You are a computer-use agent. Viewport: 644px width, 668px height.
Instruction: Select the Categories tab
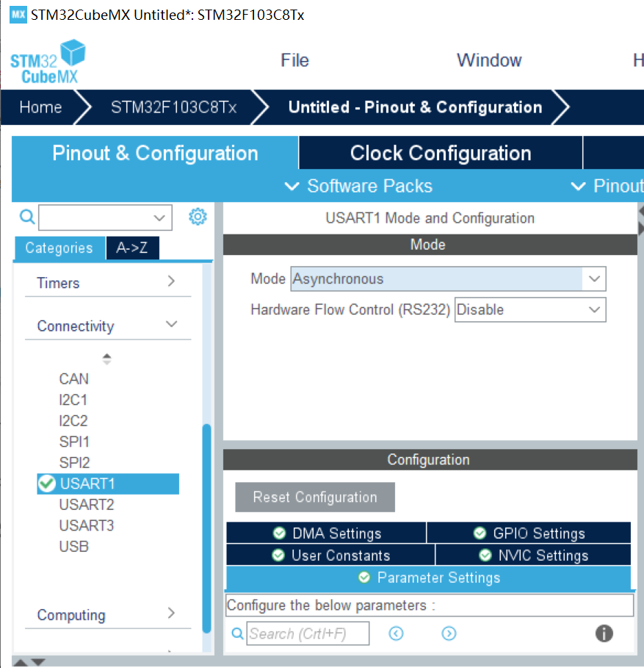tap(59, 248)
